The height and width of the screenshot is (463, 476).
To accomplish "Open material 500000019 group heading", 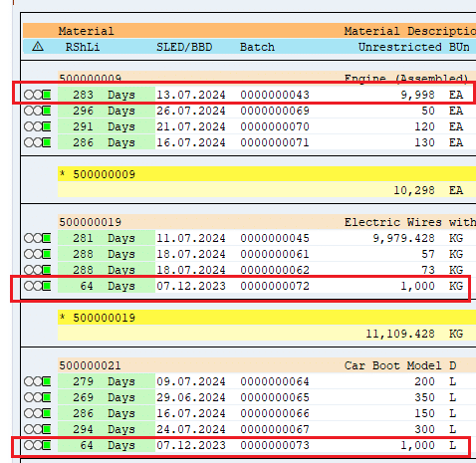I will click(91, 222).
